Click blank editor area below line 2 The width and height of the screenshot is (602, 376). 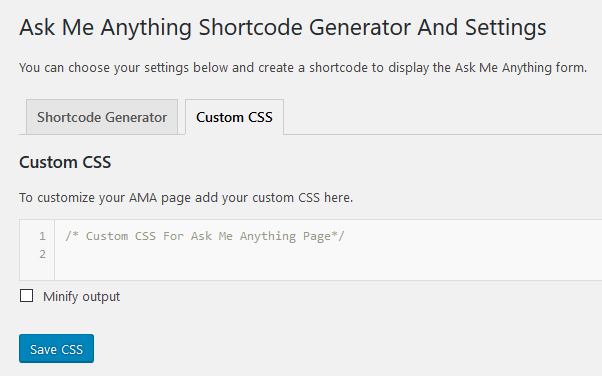click(x=328, y=272)
